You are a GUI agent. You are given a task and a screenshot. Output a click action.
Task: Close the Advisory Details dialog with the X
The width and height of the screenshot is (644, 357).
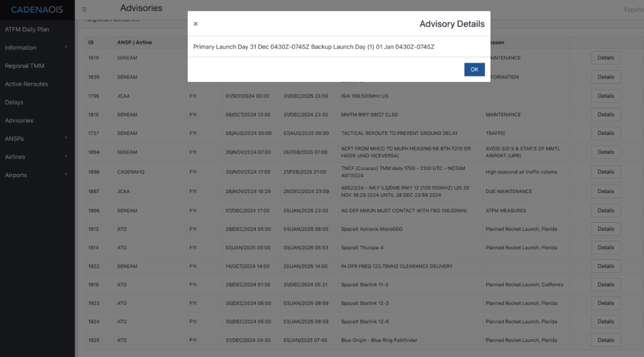click(196, 24)
